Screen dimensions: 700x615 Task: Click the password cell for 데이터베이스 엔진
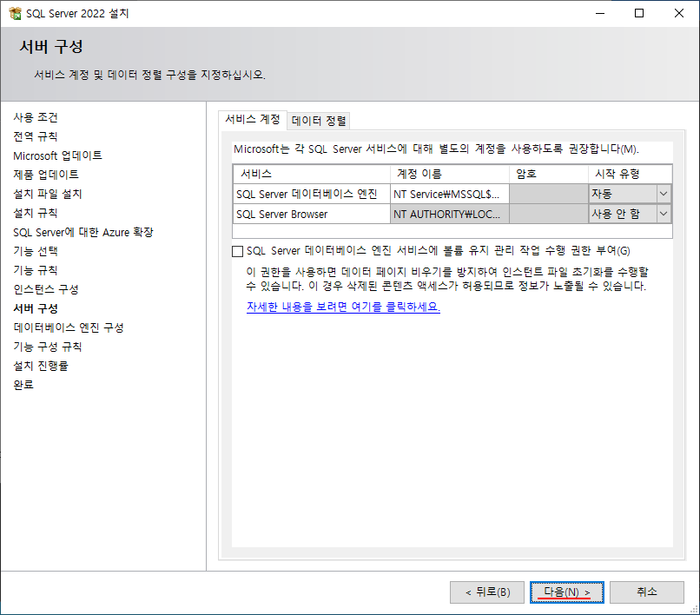(549, 194)
